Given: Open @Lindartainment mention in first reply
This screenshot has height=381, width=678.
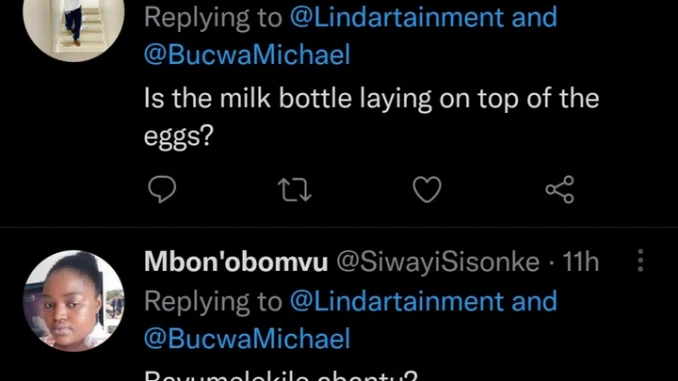Looking at the screenshot, I should point(397,17).
